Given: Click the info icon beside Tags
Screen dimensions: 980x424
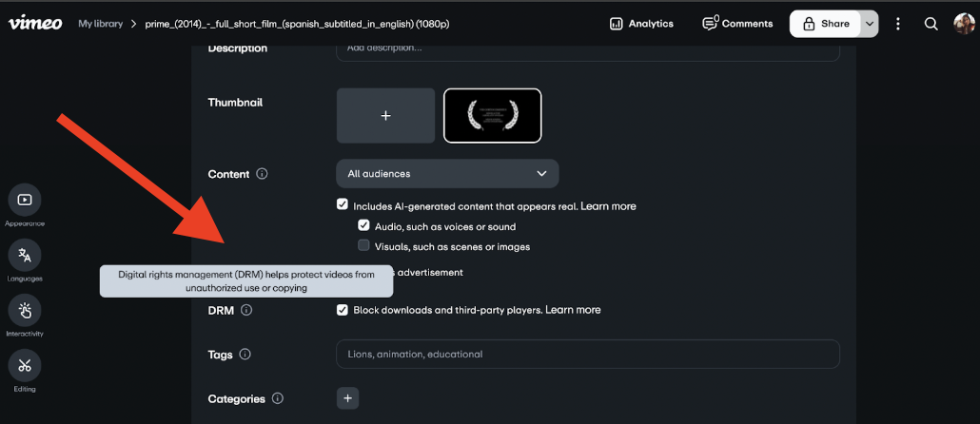Looking at the screenshot, I should (x=245, y=355).
